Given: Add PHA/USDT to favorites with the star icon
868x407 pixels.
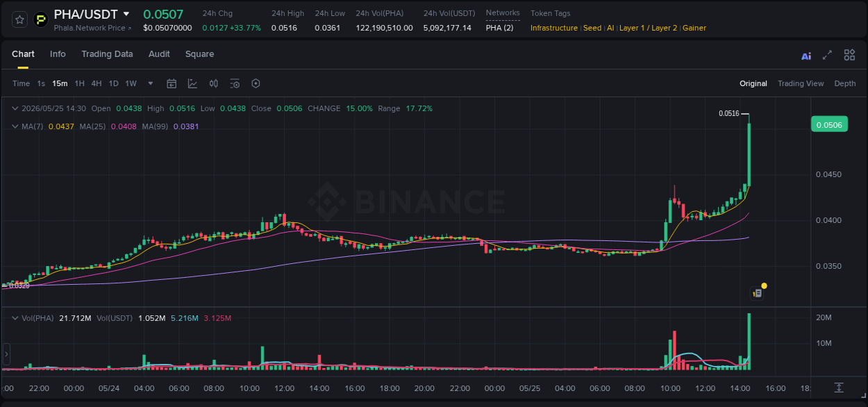Looking at the screenshot, I should coord(20,19).
